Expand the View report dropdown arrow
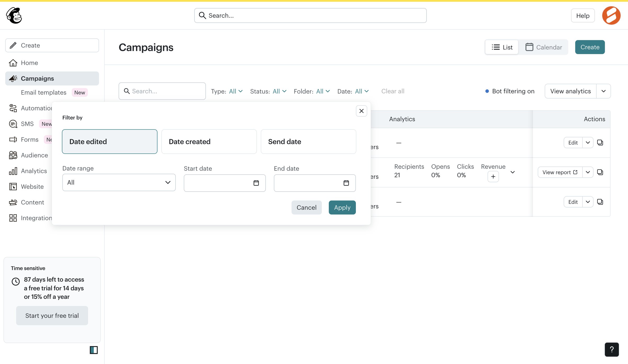This screenshot has height=364, width=628. [588, 172]
